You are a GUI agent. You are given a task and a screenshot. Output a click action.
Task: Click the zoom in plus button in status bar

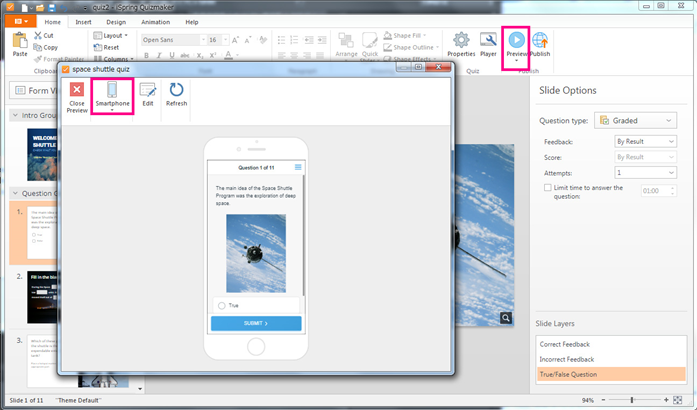click(x=666, y=400)
